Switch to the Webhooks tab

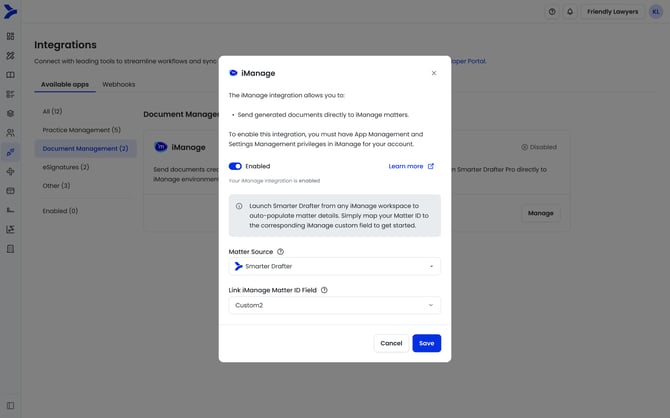(x=119, y=84)
